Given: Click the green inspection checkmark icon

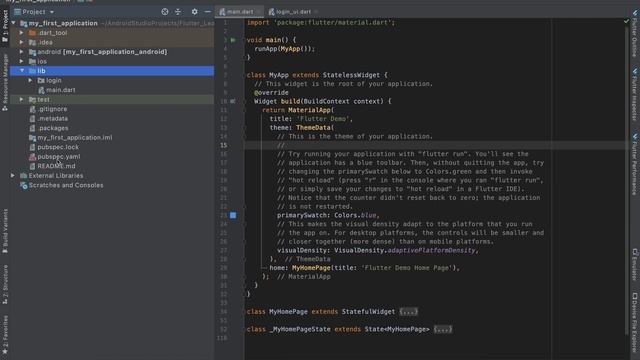Looking at the screenshot, I should tap(627, 21).
